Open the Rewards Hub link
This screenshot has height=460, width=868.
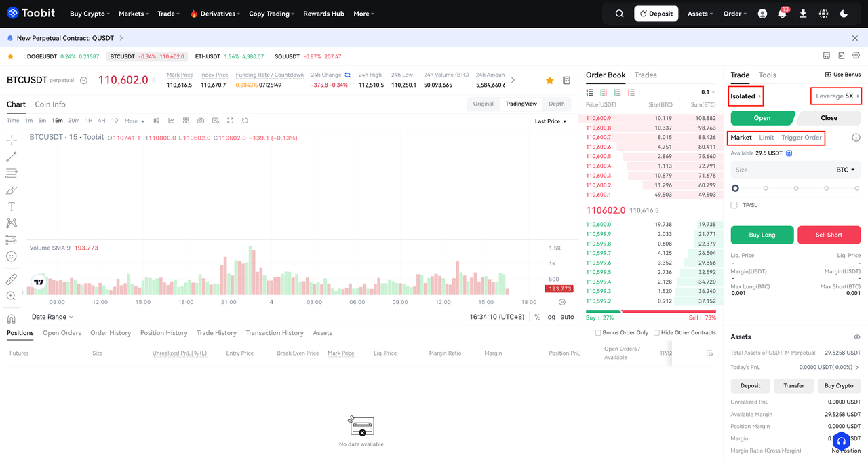(x=323, y=14)
